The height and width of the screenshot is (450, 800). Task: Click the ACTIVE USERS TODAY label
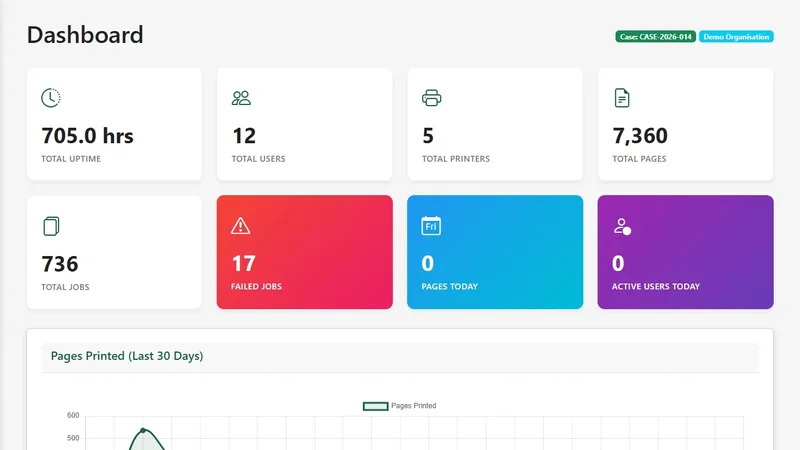click(656, 286)
